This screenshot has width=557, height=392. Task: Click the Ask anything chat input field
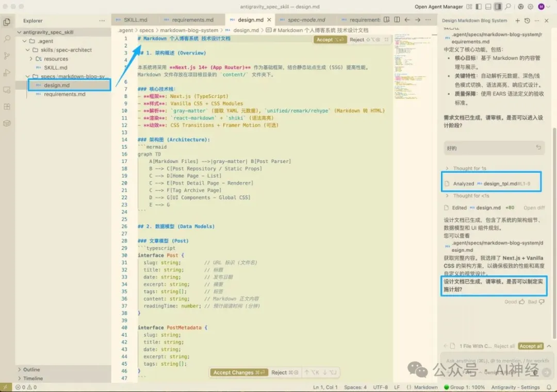click(x=493, y=361)
